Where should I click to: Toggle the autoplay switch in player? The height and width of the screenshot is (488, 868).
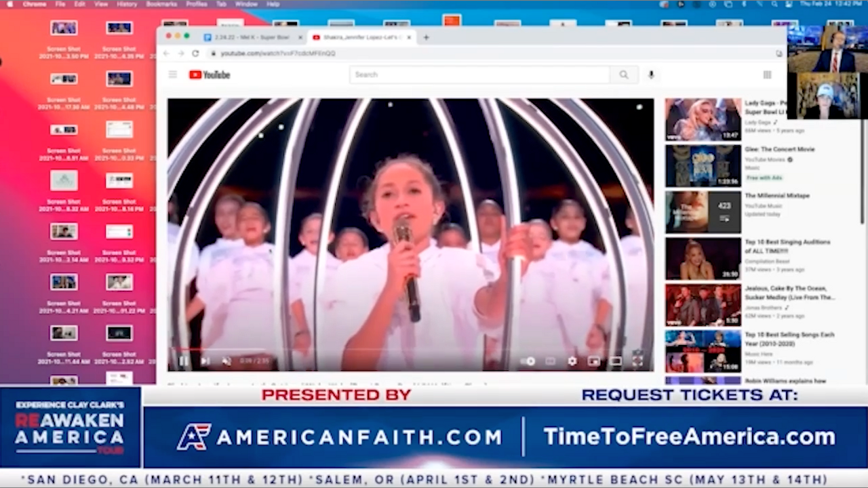(528, 361)
